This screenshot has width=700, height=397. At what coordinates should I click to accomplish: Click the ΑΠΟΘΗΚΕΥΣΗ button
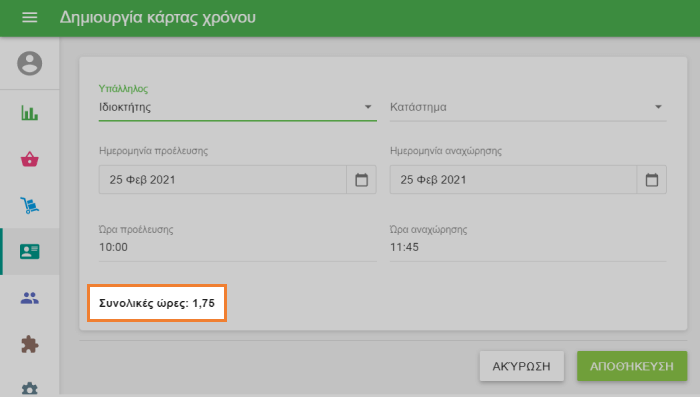click(x=632, y=366)
